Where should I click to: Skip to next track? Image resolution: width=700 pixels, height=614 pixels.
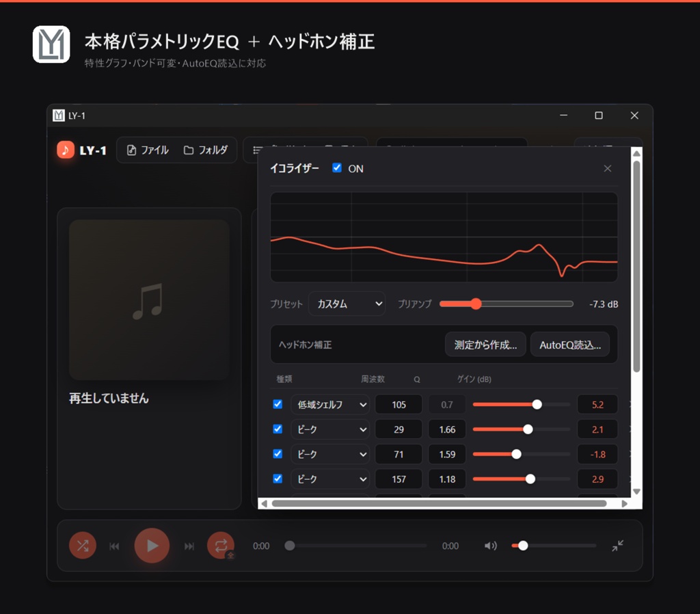click(189, 546)
